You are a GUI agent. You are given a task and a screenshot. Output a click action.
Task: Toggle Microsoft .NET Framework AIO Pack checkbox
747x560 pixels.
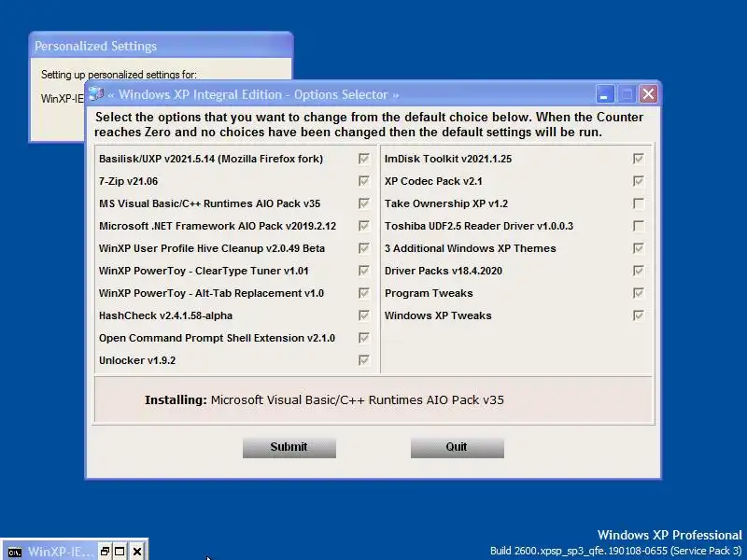(364, 226)
